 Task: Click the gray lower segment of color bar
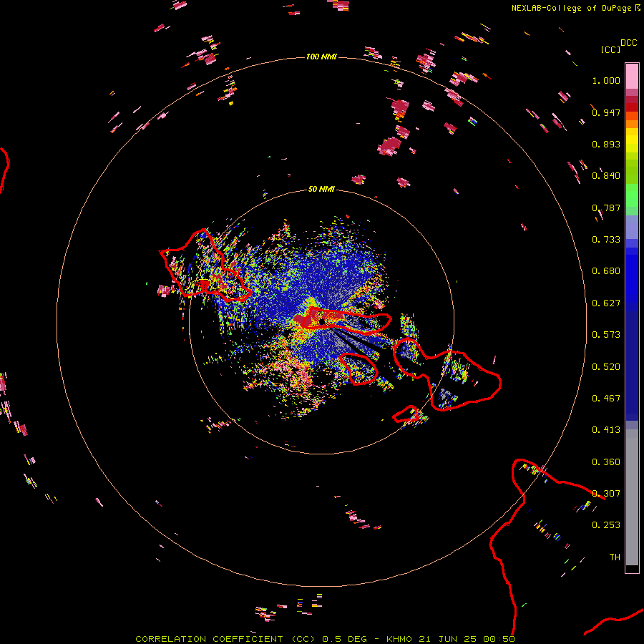632,497
